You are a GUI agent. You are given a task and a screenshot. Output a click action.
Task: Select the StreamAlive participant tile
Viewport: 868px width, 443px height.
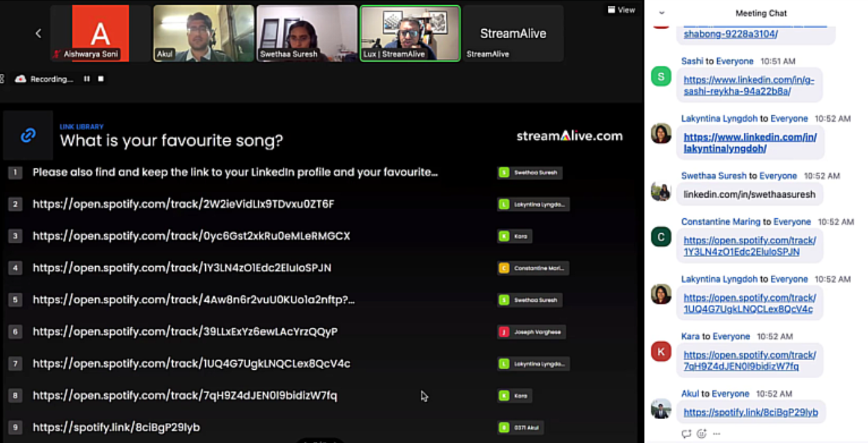[x=513, y=34]
